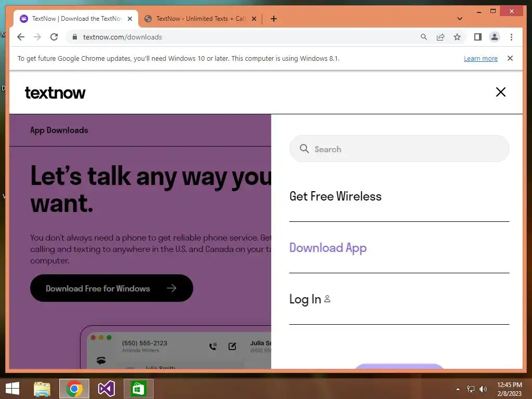The height and width of the screenshot is (399, 532).
Task: Open volume control tray icon
Action: pyautogui.click(x=483, y=389)
